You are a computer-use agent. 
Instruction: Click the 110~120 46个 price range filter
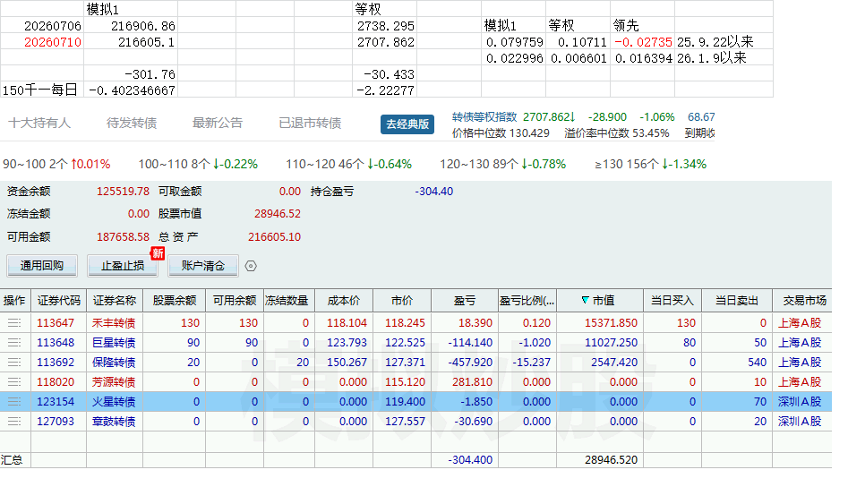click(x=349, y=164)
